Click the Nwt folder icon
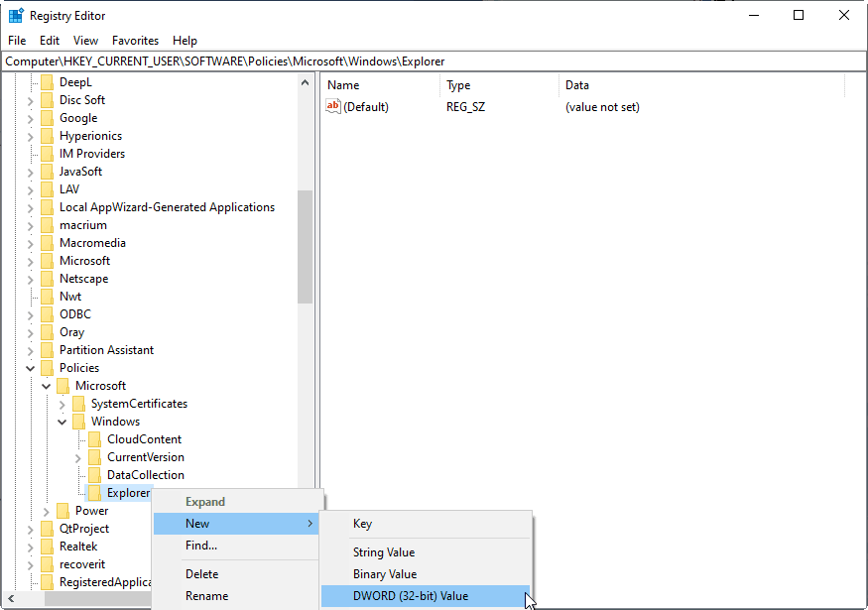The image size is (868, 610). pos(47,297)
